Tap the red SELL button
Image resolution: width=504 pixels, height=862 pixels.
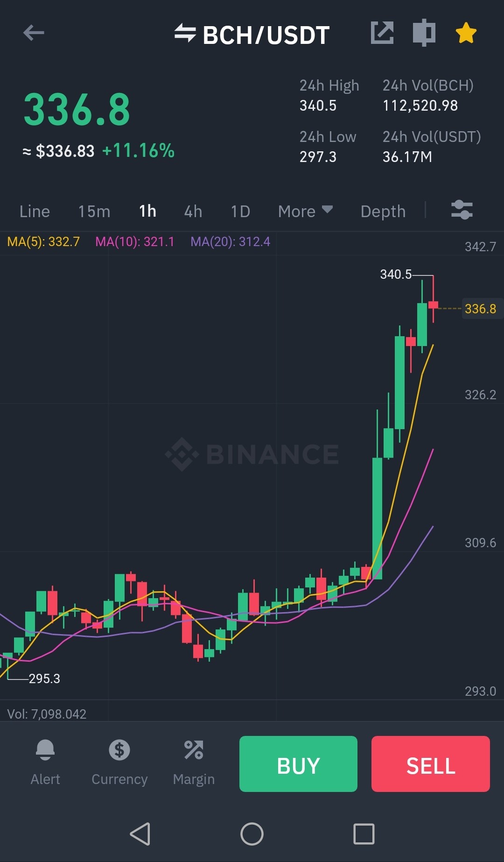[431, 764]
